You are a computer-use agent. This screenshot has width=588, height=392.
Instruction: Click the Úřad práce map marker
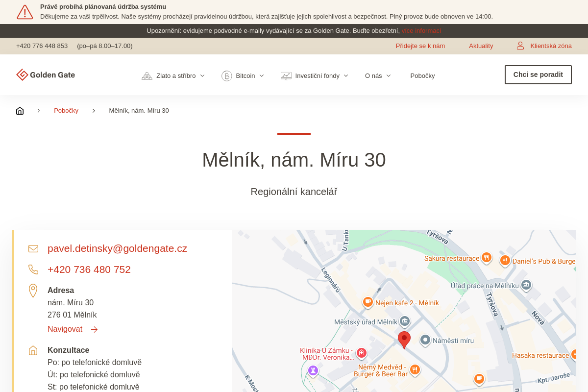pos(526,285)
